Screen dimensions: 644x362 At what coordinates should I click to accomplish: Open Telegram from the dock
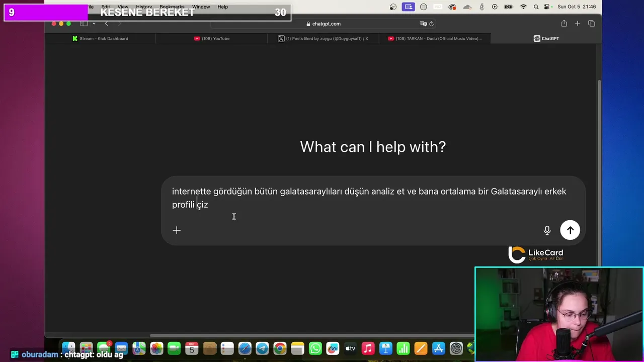(x=262, y=348)
